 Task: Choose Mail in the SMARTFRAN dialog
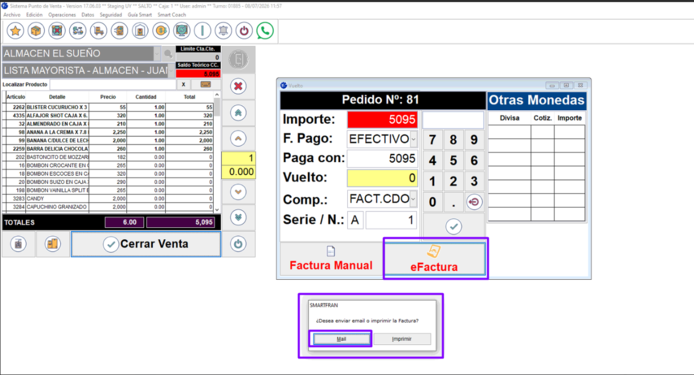coord(341,339)
